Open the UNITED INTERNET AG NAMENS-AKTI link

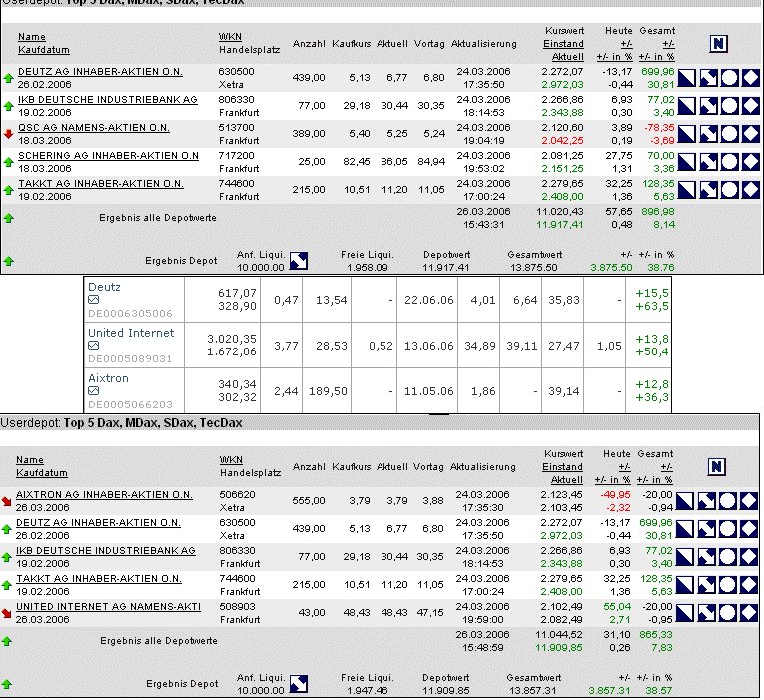coord(108,607)
